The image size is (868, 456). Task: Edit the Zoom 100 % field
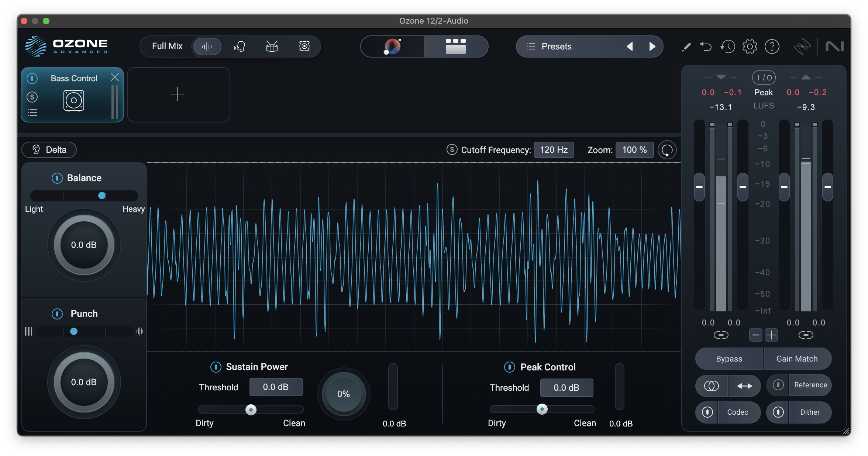tap(634, 150)
